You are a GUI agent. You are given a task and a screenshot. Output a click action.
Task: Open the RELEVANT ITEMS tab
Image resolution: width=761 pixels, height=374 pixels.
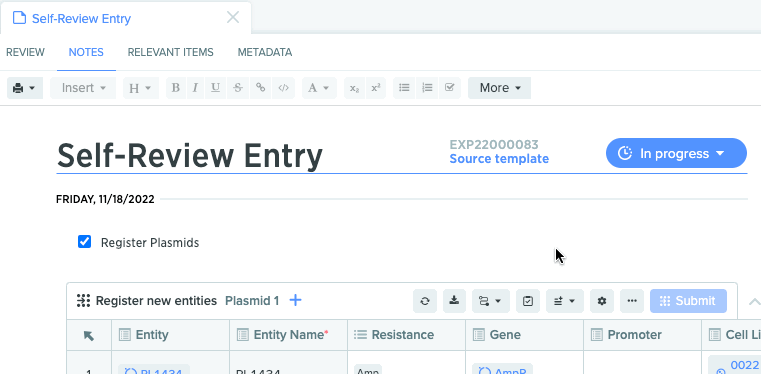pyautogui.click(x=170, y=52)
